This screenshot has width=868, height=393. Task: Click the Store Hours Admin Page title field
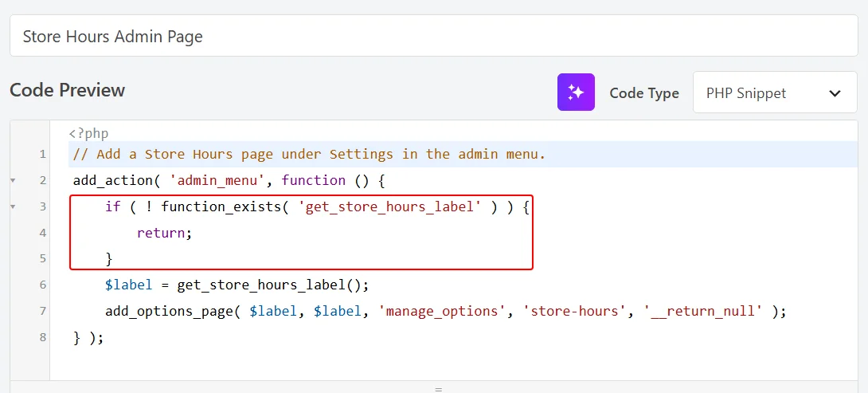tap(433, 36)
